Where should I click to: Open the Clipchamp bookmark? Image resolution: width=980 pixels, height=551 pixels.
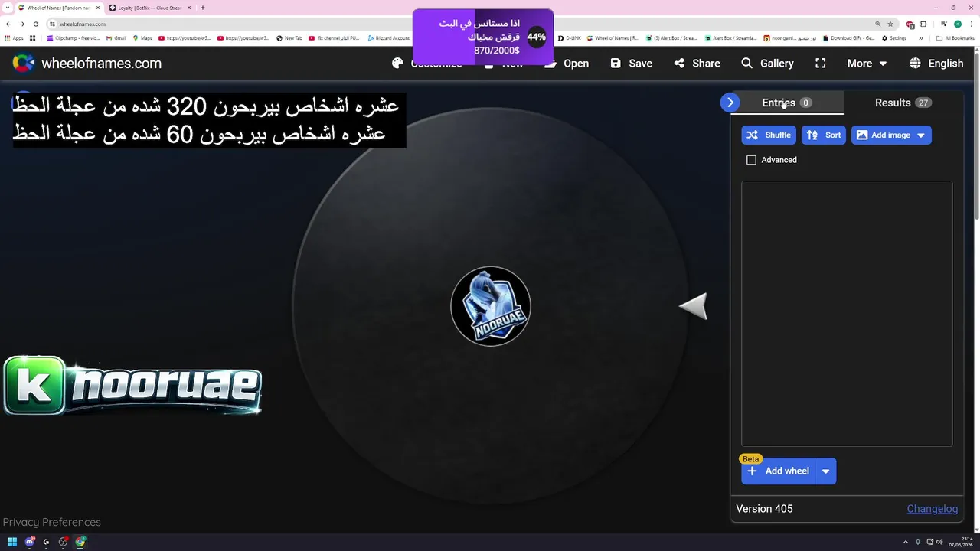[73, 38]
